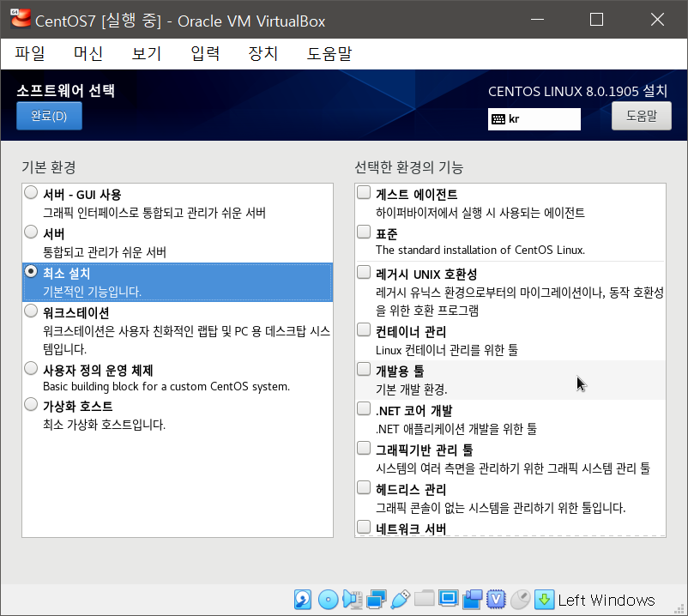688x616 pixels.
Task: Enable '그래픽기반 관리 툴' checkbox
Action: tap(364, 448)
